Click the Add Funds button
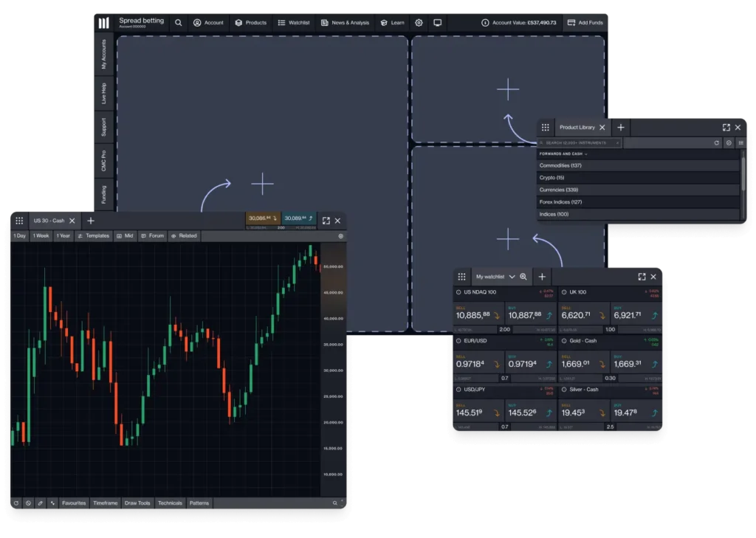 (585, 23)
